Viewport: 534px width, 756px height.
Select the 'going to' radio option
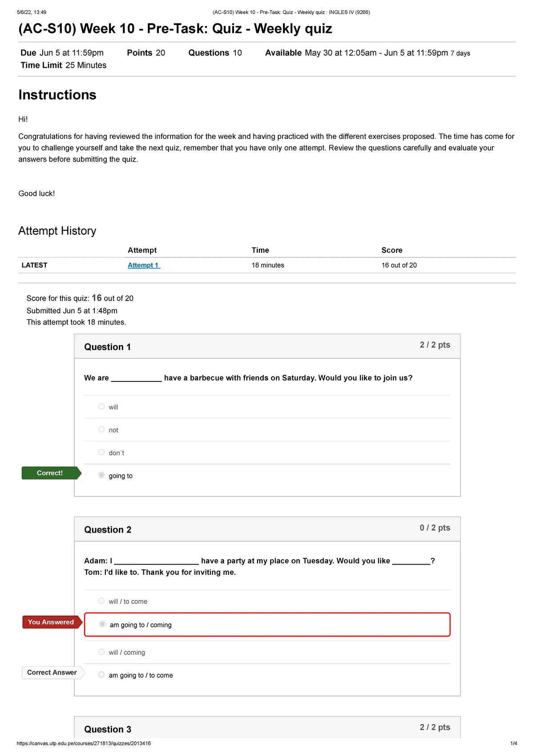pos(101,476)
